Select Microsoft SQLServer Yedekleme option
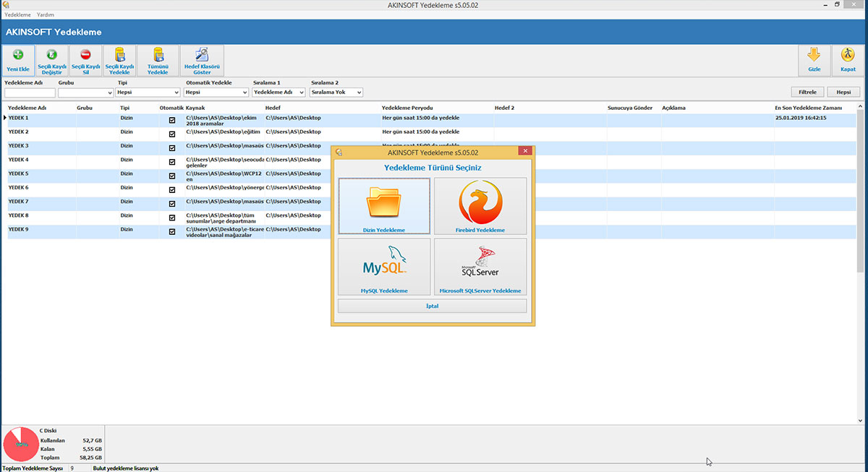868x472 pixels. [480, 266]
